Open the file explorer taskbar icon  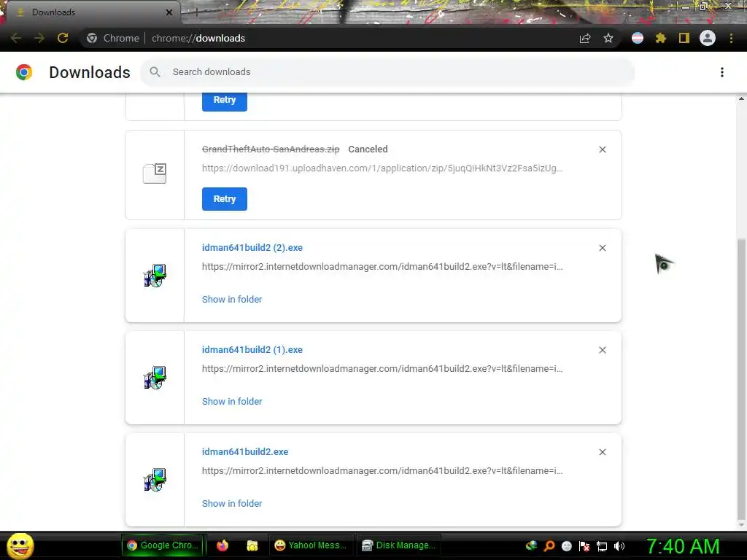pyautogui.click(x=252, y=545)
